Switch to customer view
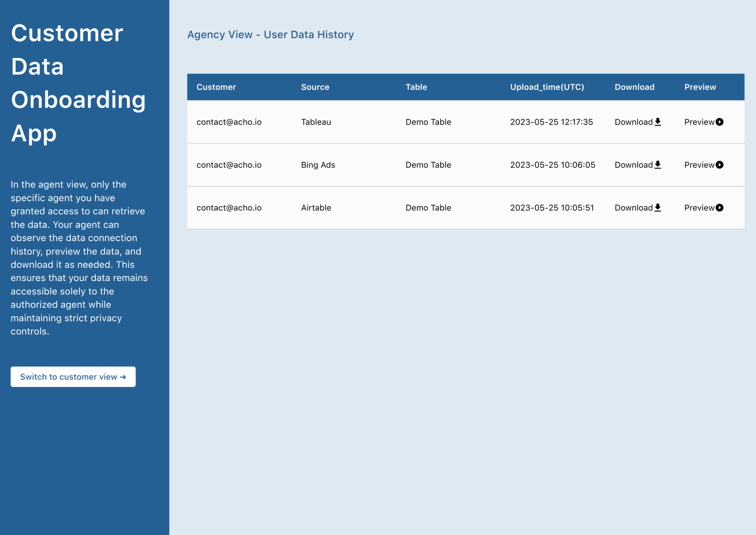The image size is (756, 535). [x=73, y=376]
